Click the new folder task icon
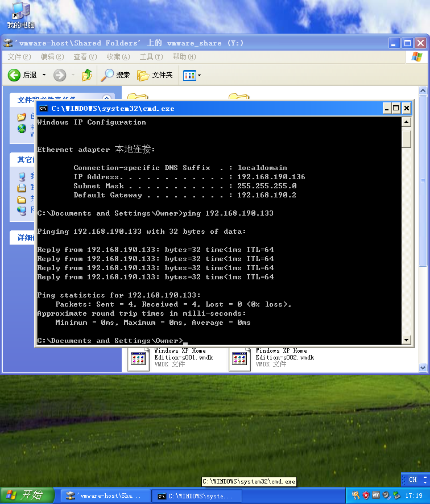Viewport: 430px width, 504px height. pos(22,117)
